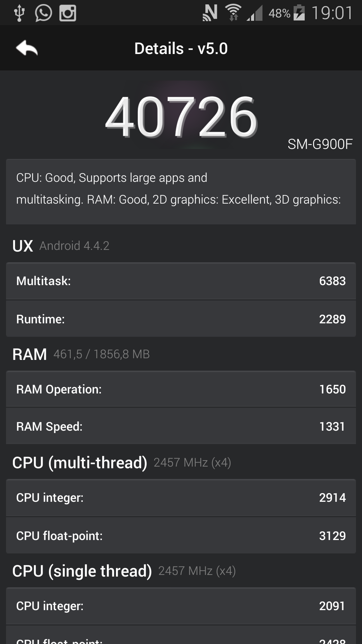Image resolution: width=362 pixels, height=644 pixels.
Task: Tap the battery charging icon
Action: pos(299,13)
